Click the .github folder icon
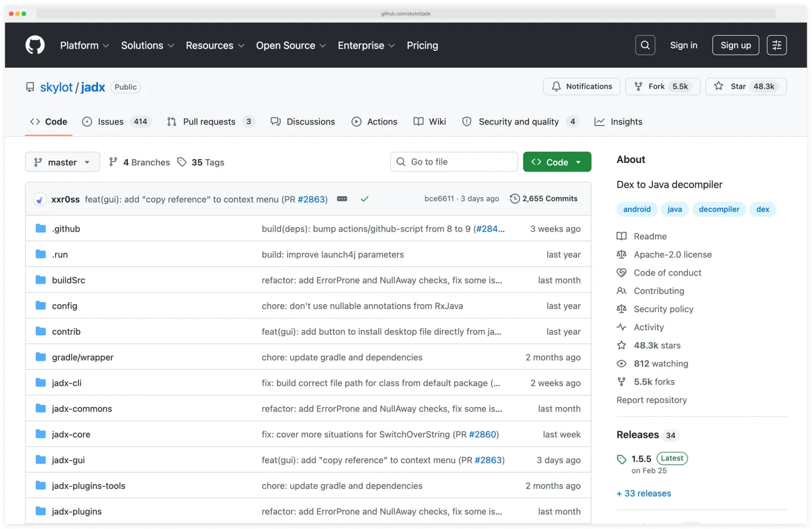 41,228
